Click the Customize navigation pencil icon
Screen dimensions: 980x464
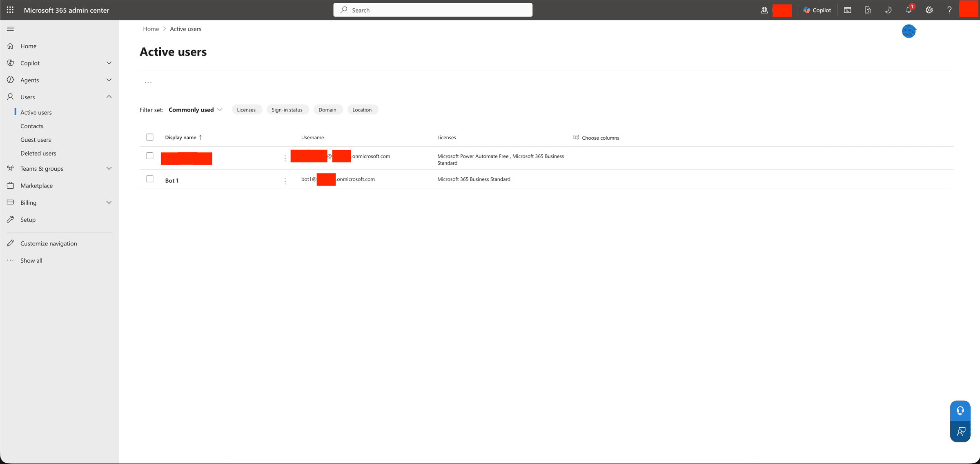[11, 243]
